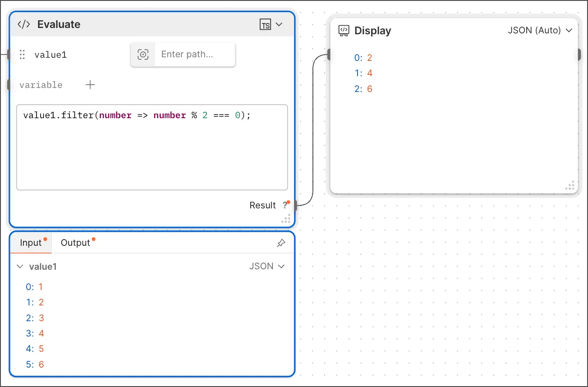
Task: Focus the Enter path input field
Action: pos(195,55)
